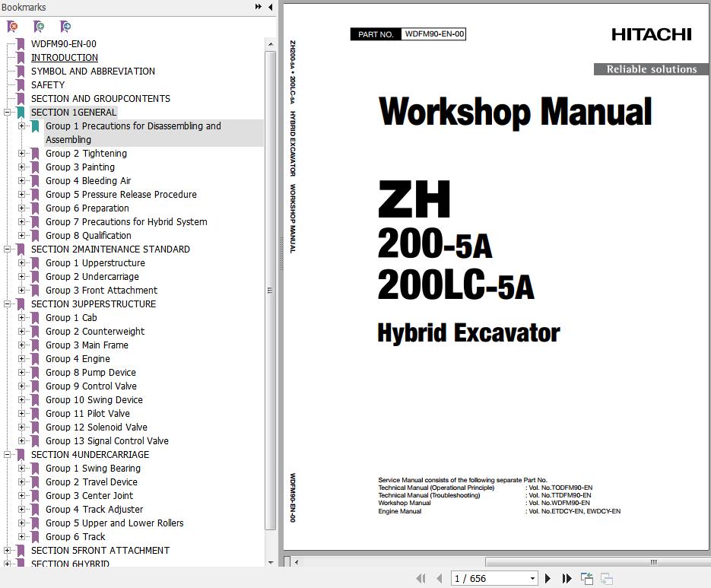The image size is (711, 588).
Task: Click the previous view icon after last-page button
Action: pos(587,578)
